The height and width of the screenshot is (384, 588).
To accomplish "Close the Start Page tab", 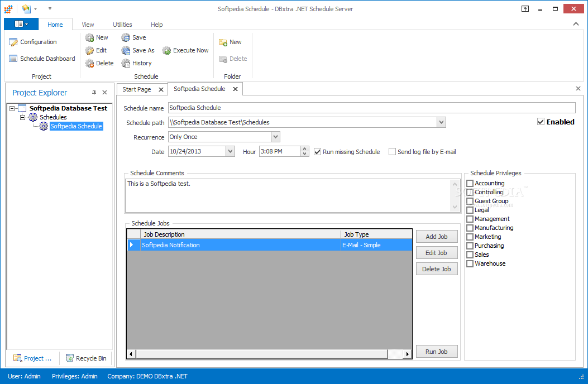I will (x=161, y=89).
